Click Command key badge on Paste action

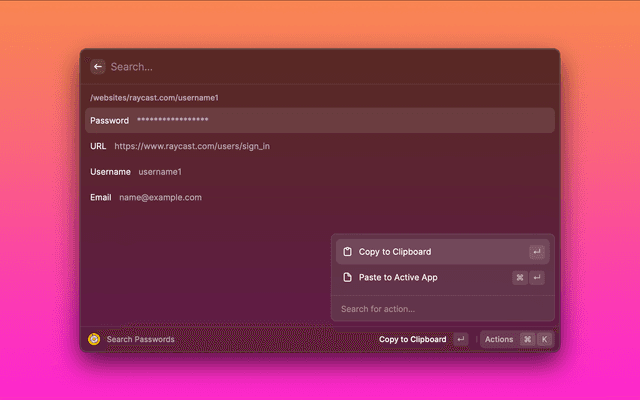click(x=520, y=277)
